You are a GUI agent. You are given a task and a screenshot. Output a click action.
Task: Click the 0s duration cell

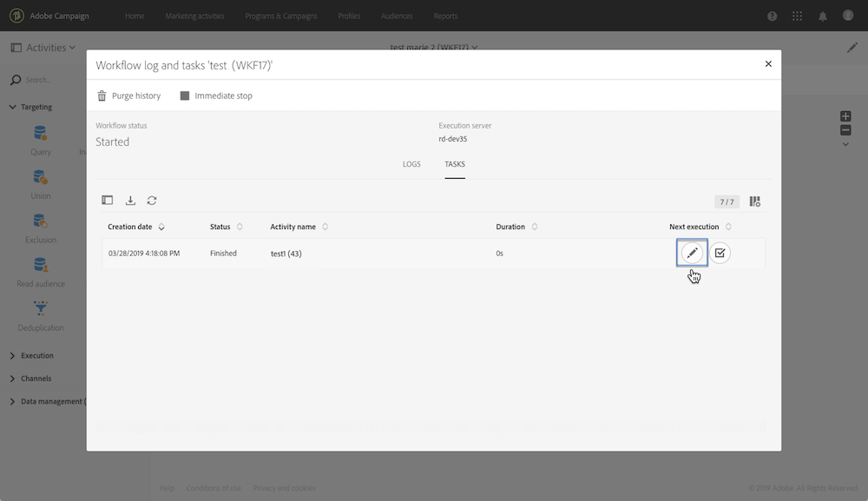pos(499,253)
